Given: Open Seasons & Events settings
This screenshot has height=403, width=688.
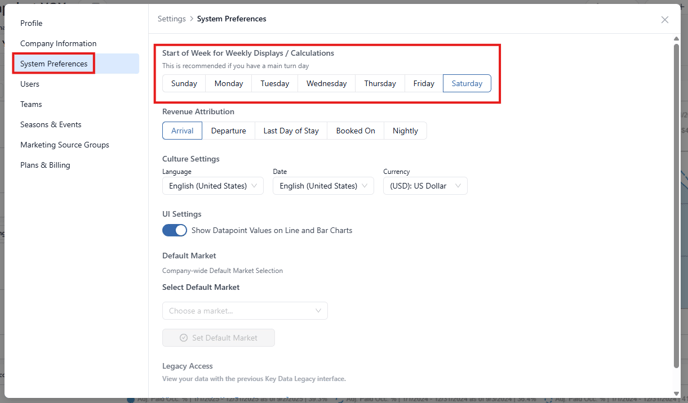Looking at the screenshot, I should click(x=51, y=125).
